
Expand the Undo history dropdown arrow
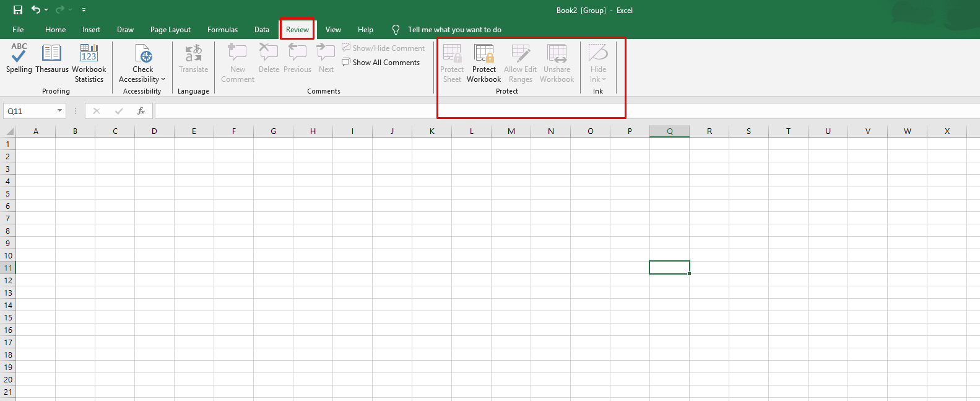(x=46, y=10)
